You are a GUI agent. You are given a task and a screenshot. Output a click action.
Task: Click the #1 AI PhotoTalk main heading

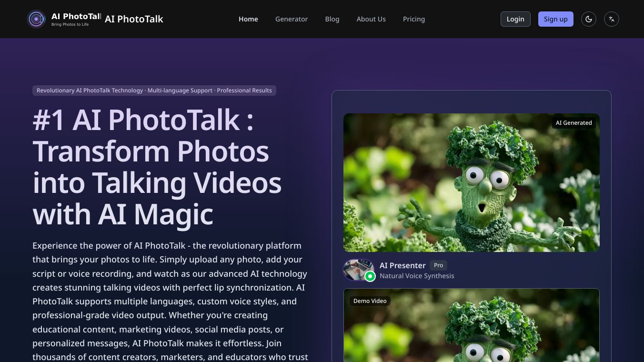[157, 167]
